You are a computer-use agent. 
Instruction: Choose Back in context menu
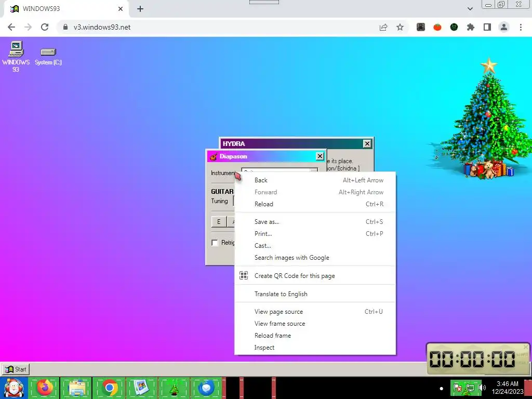(x=315, y=180)
